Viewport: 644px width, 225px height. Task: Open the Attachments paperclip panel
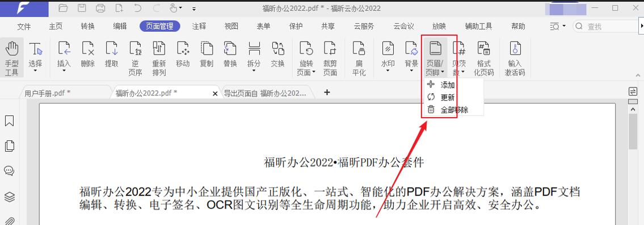[x=9, y=221]
